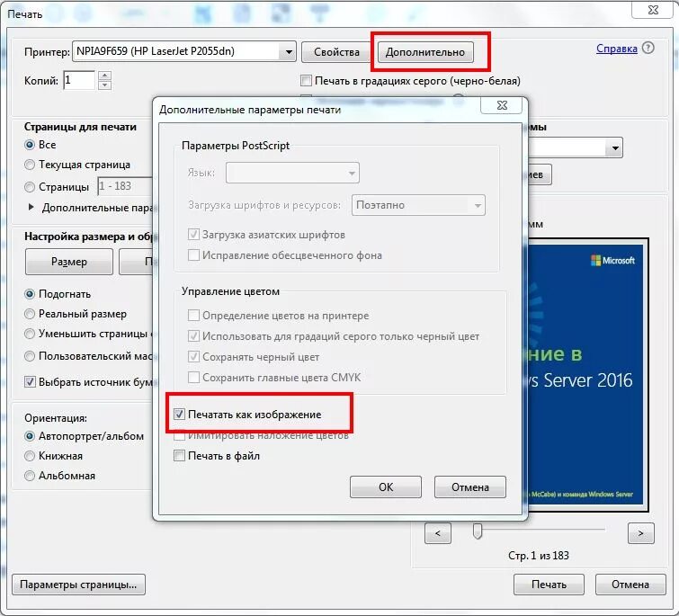Select Альбомная orientation radio button

30,476
